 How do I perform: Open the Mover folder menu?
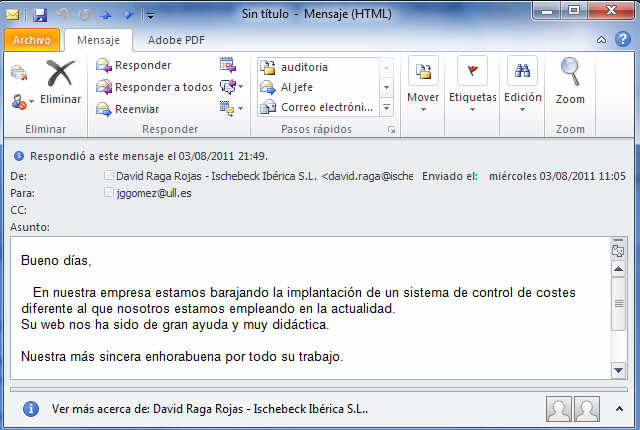tap(423, 84)
